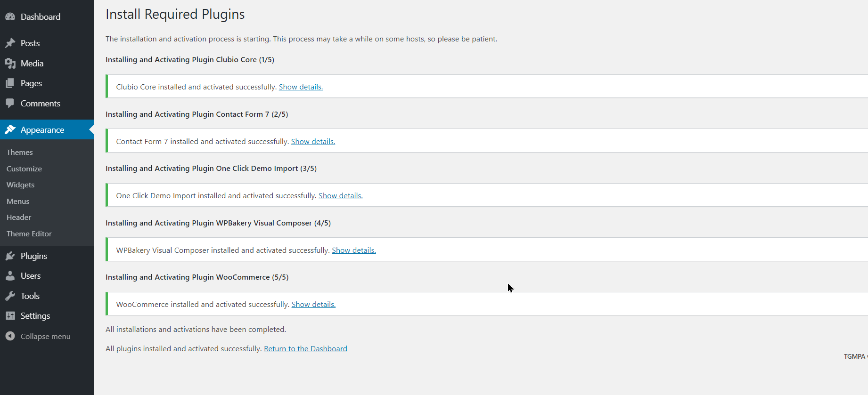868x395 pixels.
Task: Click the Pages icon in sidebar
Action: tap(10, 83)
